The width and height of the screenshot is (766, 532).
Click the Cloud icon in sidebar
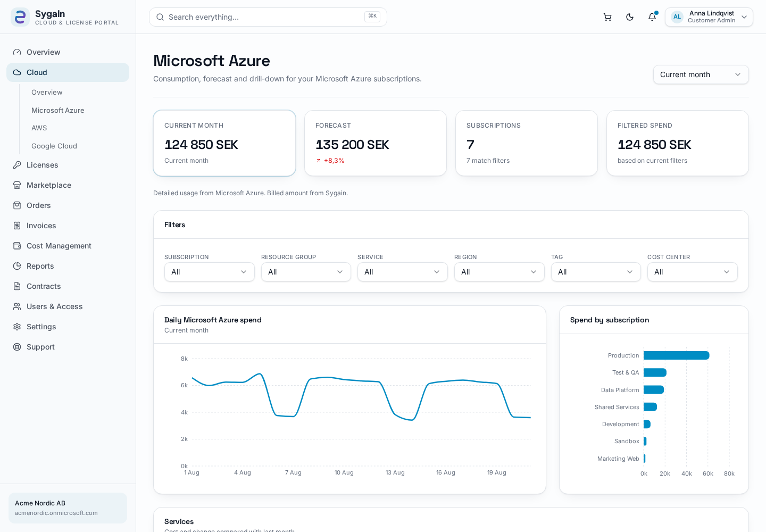pyautogui.click(x=17, y=72)
